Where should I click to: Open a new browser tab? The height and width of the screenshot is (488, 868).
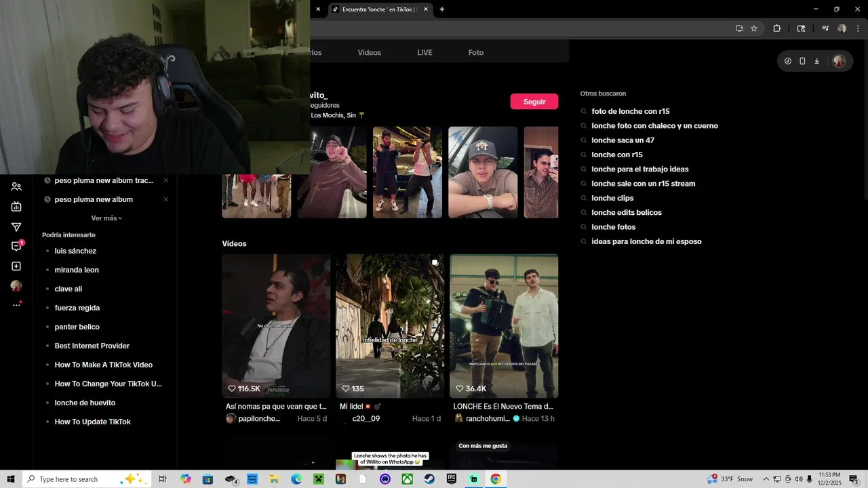pyautogui.click(x=442, y=9)
